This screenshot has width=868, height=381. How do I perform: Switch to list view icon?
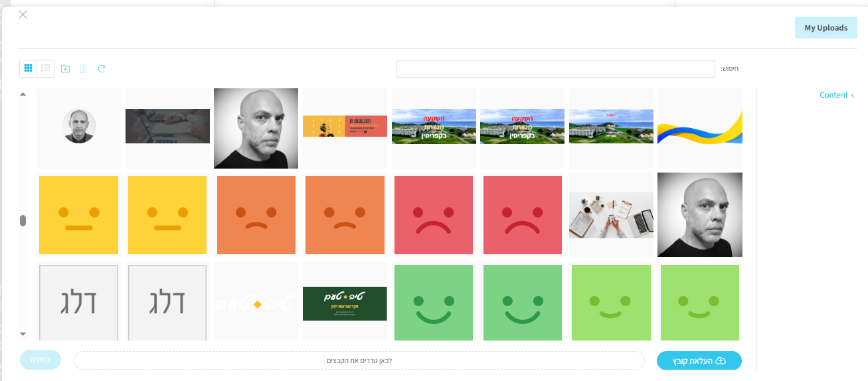(45, 68)
